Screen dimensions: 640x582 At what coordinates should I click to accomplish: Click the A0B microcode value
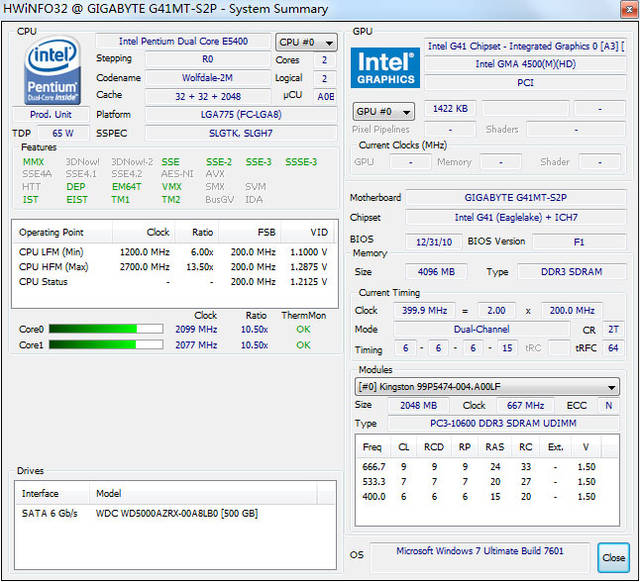click(325, 96)
